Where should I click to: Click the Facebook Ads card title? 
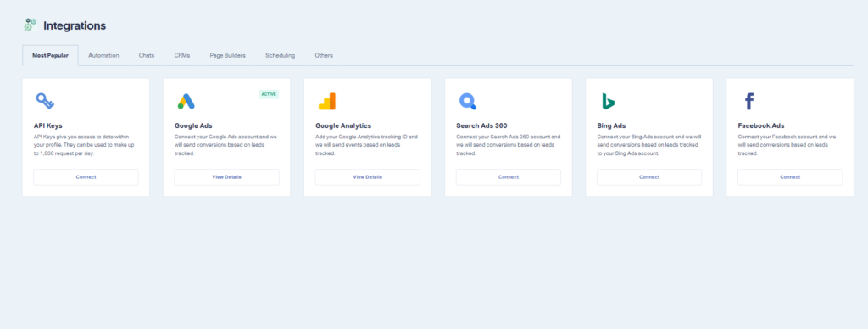[761, 125]
